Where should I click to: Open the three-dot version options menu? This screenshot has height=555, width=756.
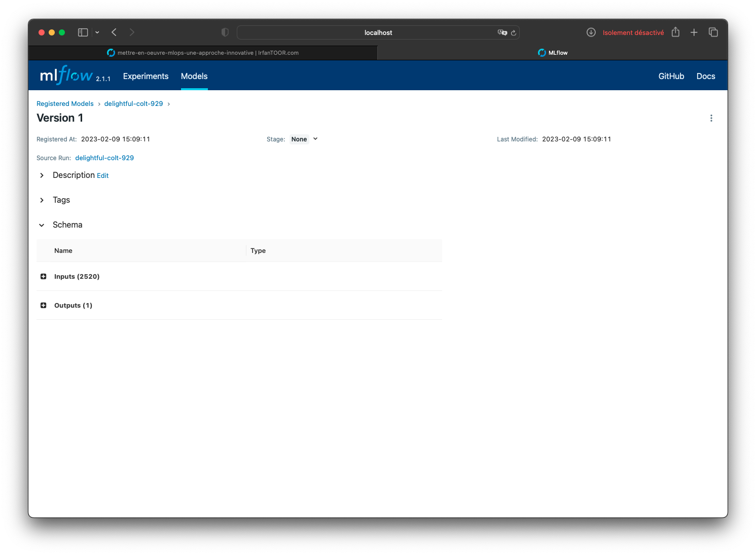point(711,118)
